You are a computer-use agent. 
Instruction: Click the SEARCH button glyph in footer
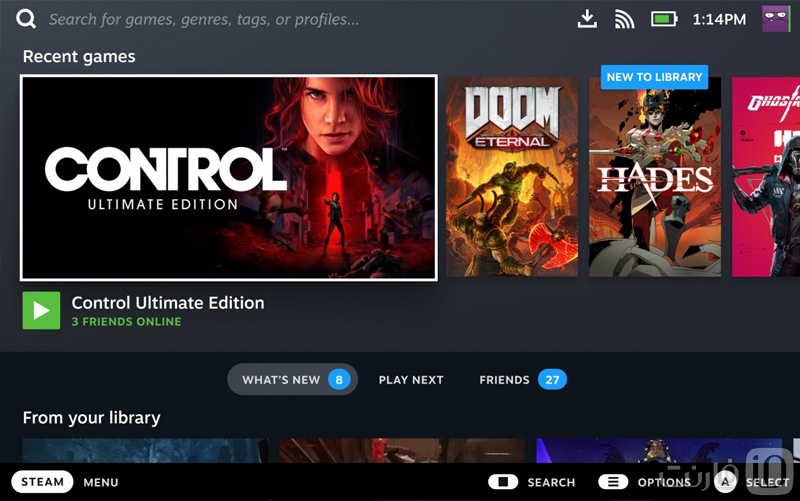(x=503, y=482)
